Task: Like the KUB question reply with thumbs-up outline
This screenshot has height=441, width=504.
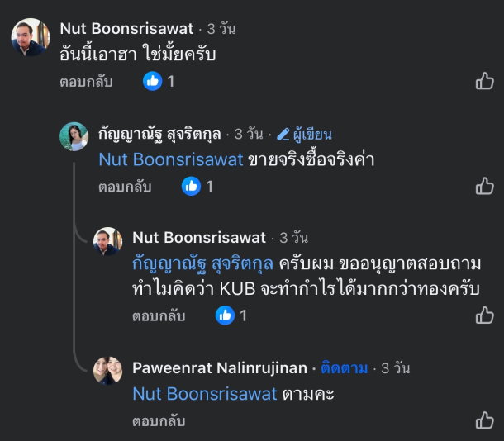Action: [x=484, y=315]
